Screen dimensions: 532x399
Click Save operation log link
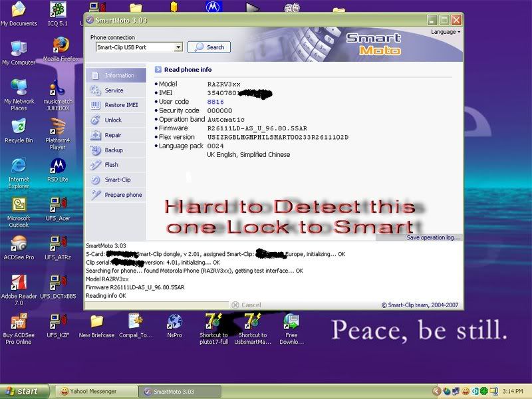[434, 237]
